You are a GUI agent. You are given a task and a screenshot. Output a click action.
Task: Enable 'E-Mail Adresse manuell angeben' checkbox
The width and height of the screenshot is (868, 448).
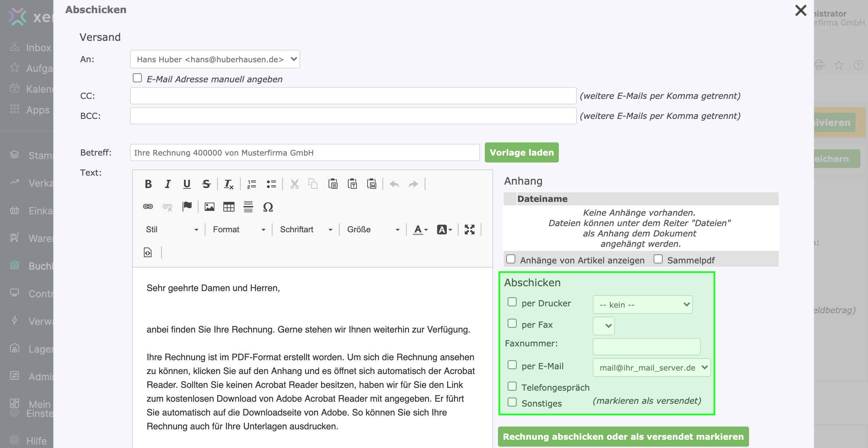137,78
